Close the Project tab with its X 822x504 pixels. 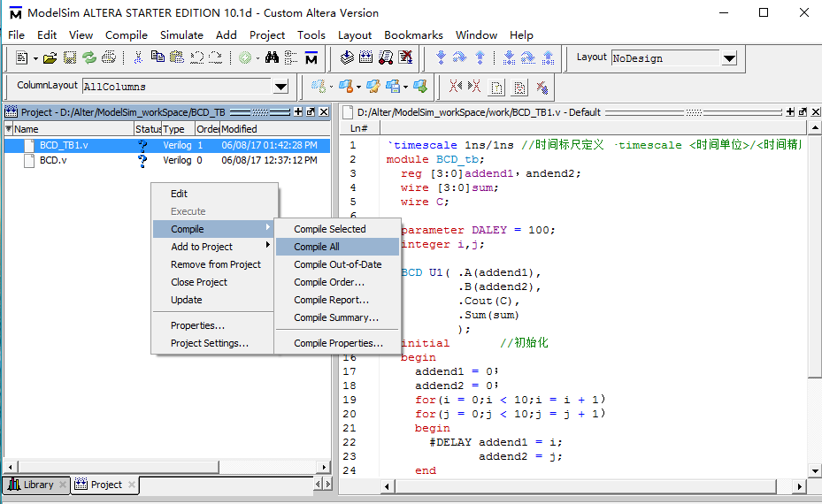[x=132, y=485]
